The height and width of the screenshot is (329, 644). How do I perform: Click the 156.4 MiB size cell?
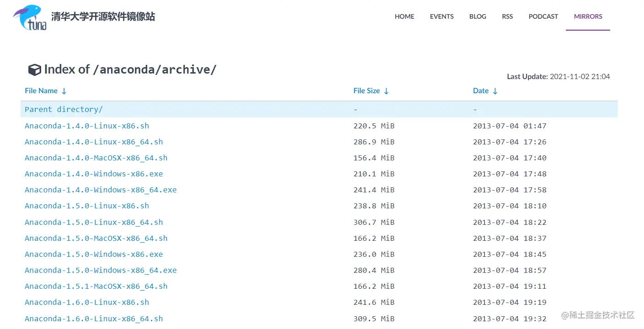click(374, 158)
